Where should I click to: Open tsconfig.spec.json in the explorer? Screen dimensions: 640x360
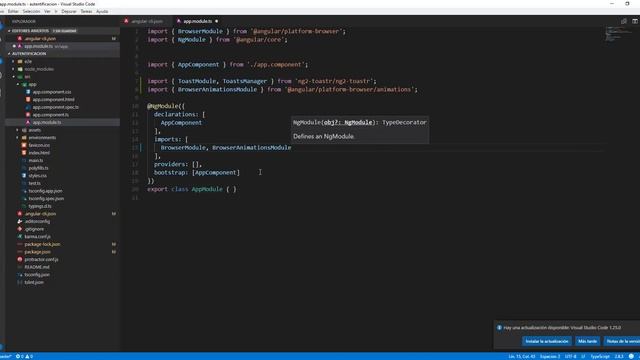(x=46, y=198)
